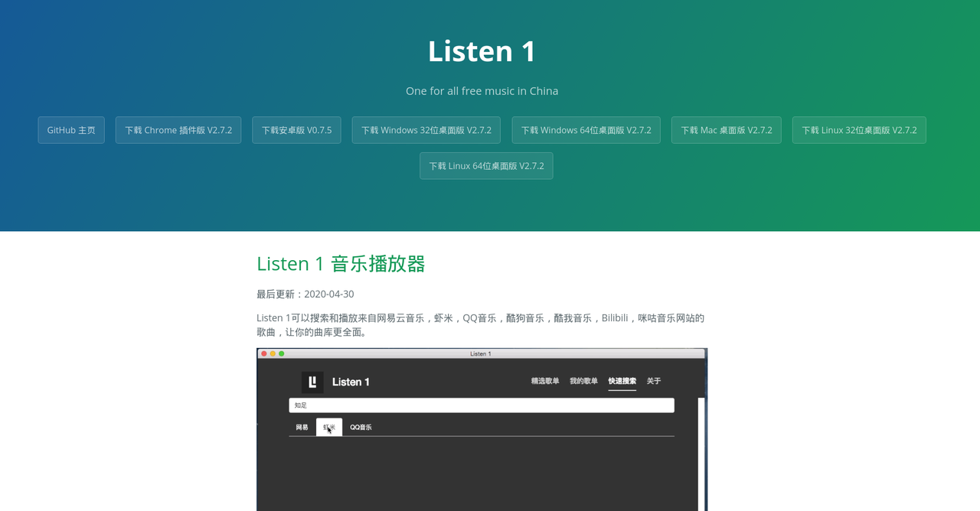Select 快速搜索 tab in app screenshot
The height and width of the screenshot is (511, 980).
pyautogui.click(x=622, y=381)
